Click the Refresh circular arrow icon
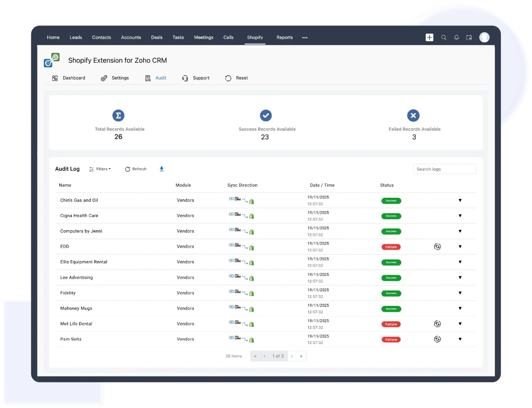This screenshot has width=532, height=408. 127,169
